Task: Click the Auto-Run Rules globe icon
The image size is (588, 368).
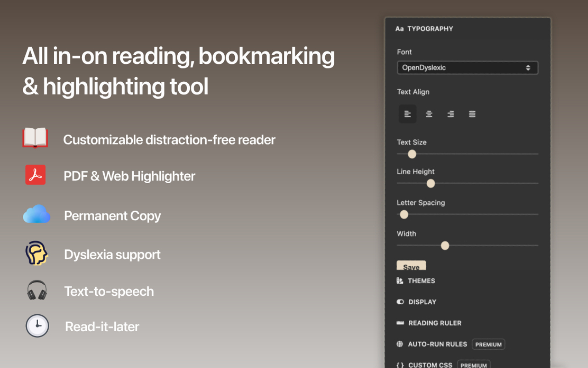Action: (401, 344)
